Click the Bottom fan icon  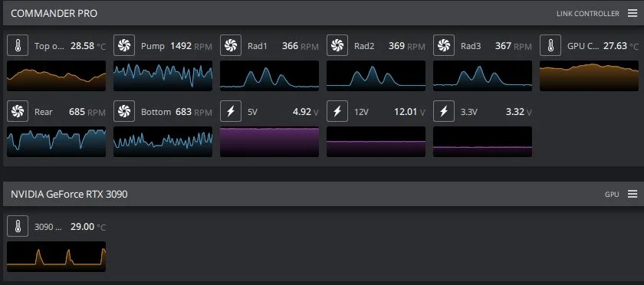[x=124, y=111]
